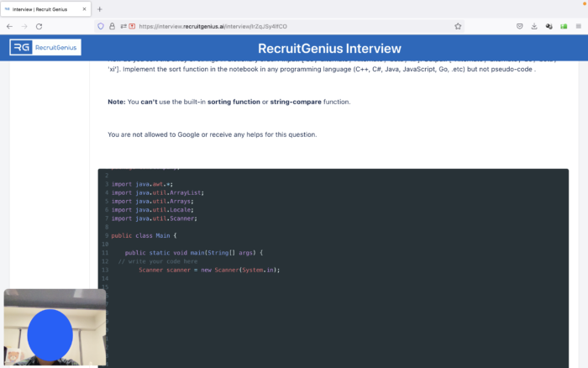This screenshot has width=588, height=368.
Task: Open a new browser tab
Action: point(100,9)
